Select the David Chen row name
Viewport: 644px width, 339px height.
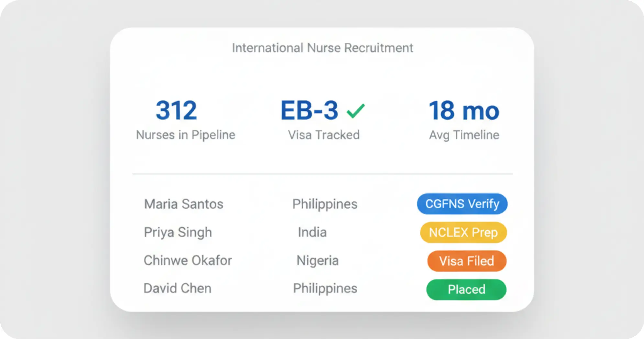pos(177,288)
